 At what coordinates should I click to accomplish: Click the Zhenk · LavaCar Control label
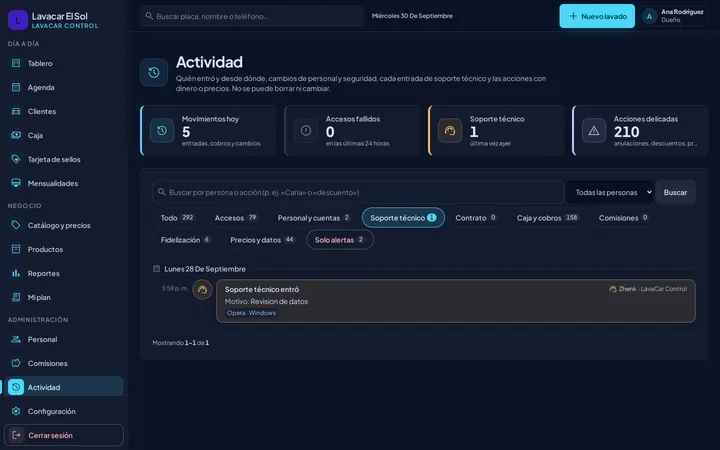[x=648, y=289]
